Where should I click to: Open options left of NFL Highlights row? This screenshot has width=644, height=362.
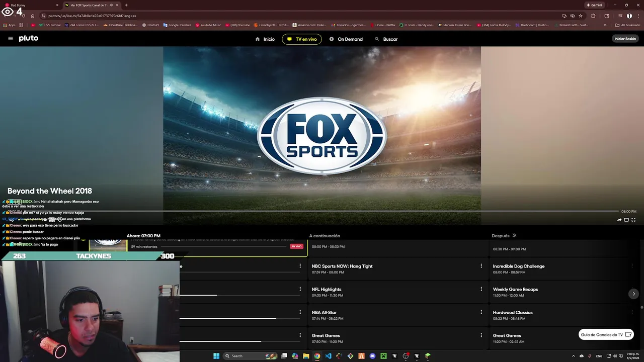[x=300, y=289]
